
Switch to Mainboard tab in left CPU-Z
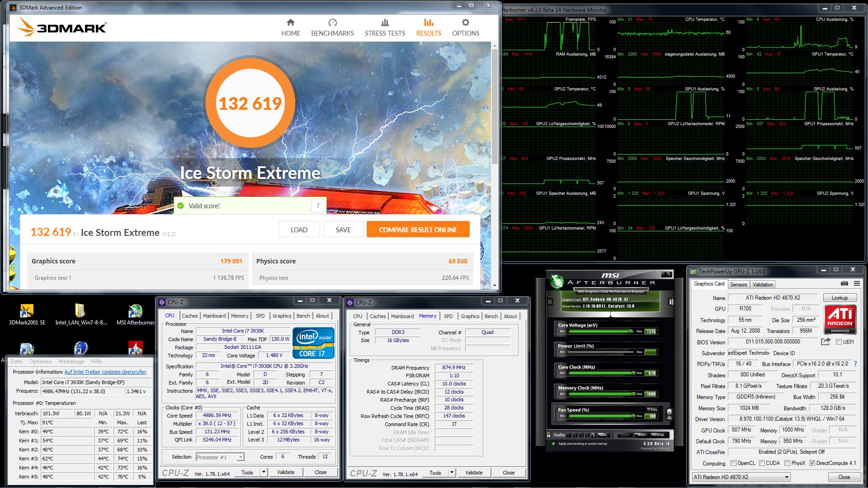coord(214,316)
